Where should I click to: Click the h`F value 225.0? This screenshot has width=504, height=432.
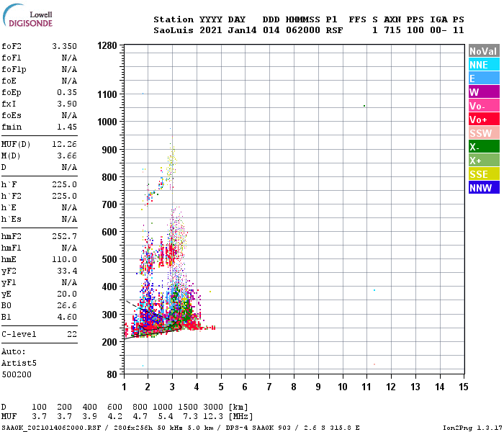click(64, 184)
